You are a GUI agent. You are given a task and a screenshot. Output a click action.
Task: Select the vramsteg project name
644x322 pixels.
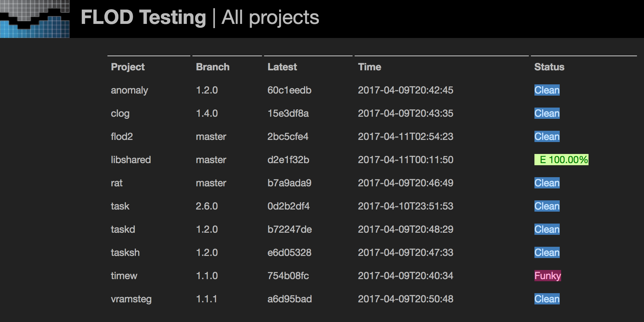coord(131,299)
